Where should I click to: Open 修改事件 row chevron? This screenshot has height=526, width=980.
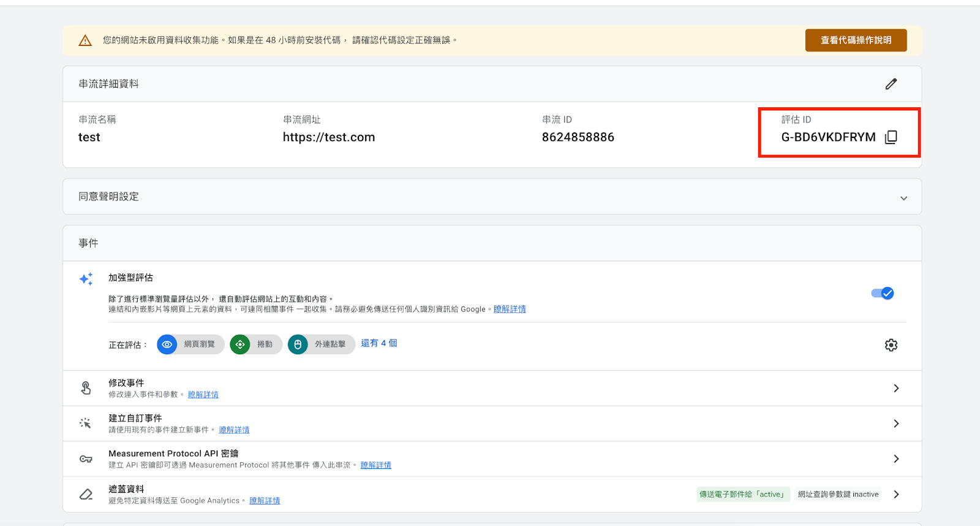[x=896, y=388]
